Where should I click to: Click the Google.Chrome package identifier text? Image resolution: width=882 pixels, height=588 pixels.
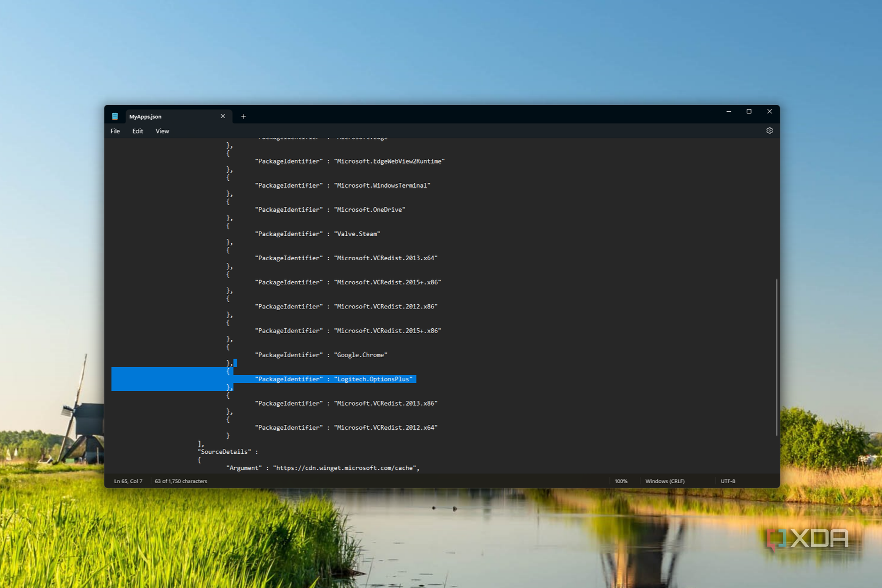pyautogui.click(x=361, y=354)
